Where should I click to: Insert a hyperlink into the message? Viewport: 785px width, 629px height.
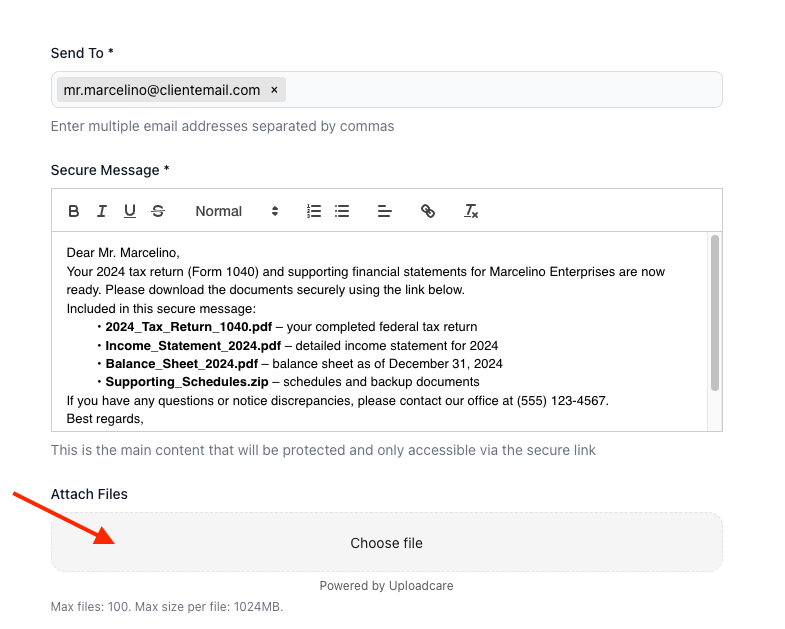[x=428, y=211]
